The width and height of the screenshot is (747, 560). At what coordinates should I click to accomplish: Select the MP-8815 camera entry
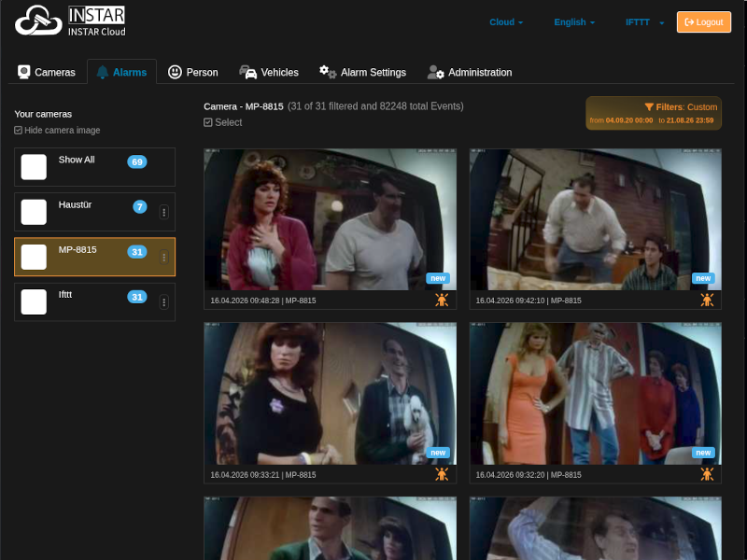[x=95, y=257]
